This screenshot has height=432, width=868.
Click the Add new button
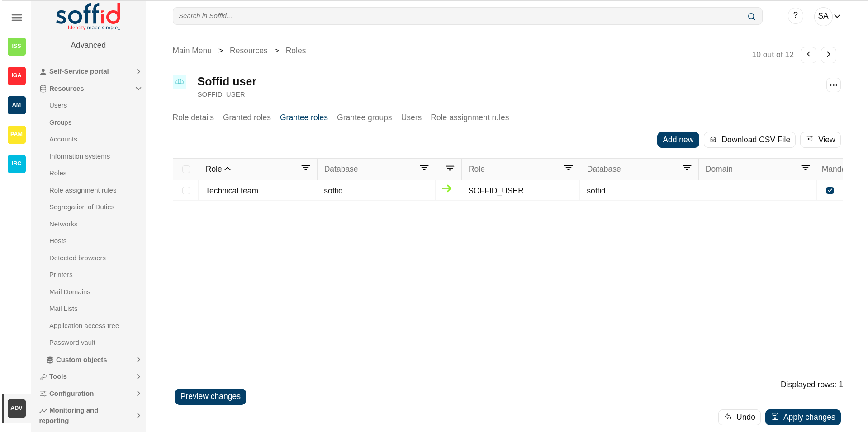(x=678, y=140)
